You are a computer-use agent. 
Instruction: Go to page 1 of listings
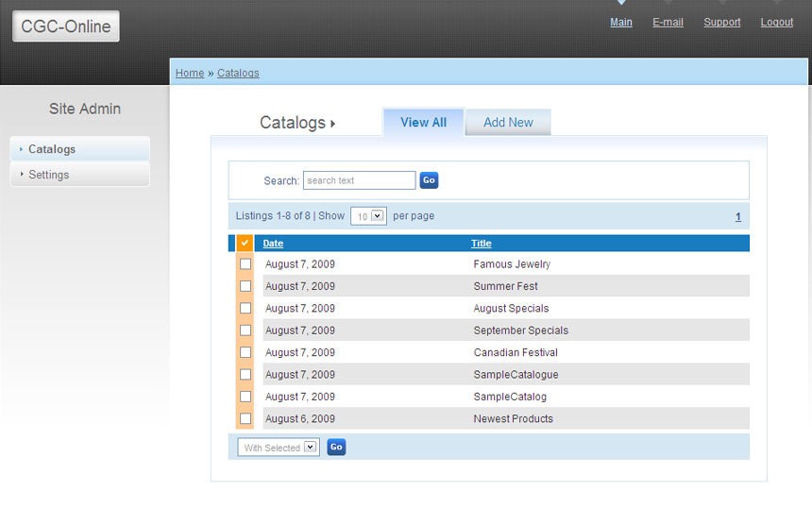(x=738, y=217)
